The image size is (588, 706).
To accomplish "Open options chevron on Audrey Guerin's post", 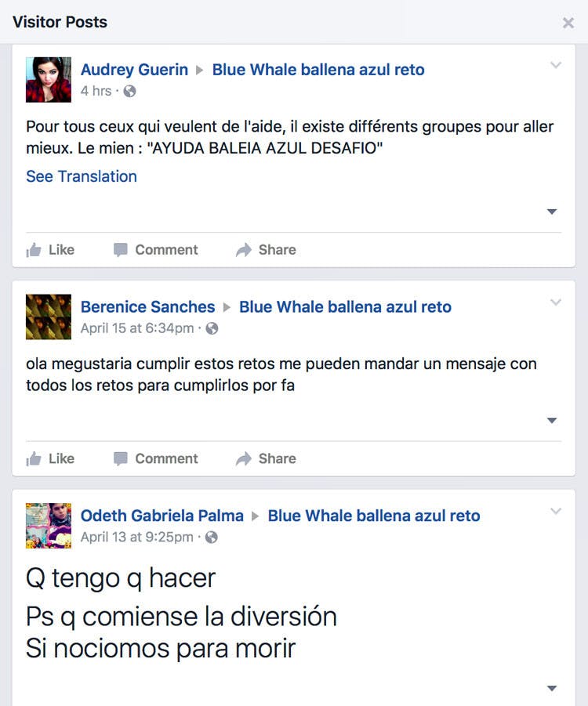I will pyautogui.click(x=556, y=65).
